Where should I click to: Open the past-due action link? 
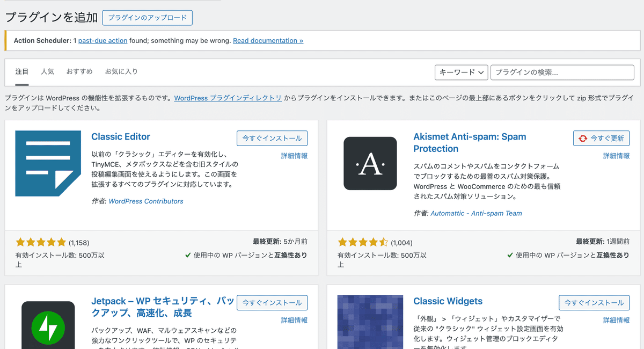coord(103,41)
